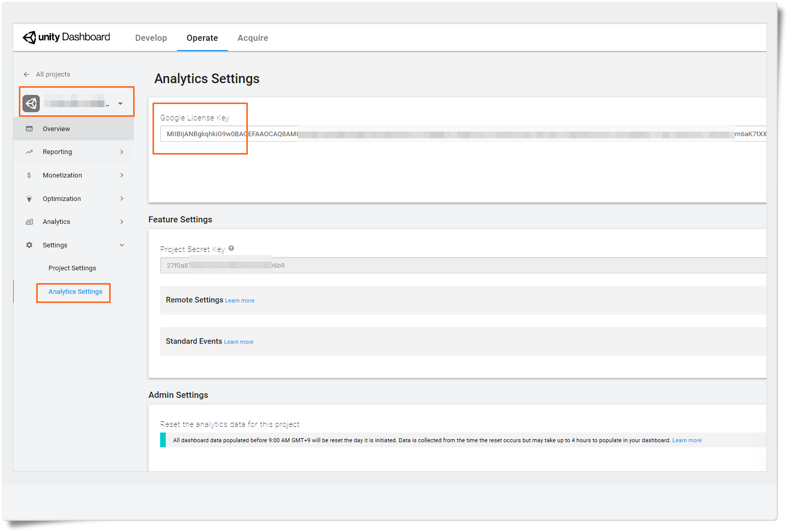Click the Monetization sidebar label
This screenshot has width=789, height=532.
(x=62, y=175)
